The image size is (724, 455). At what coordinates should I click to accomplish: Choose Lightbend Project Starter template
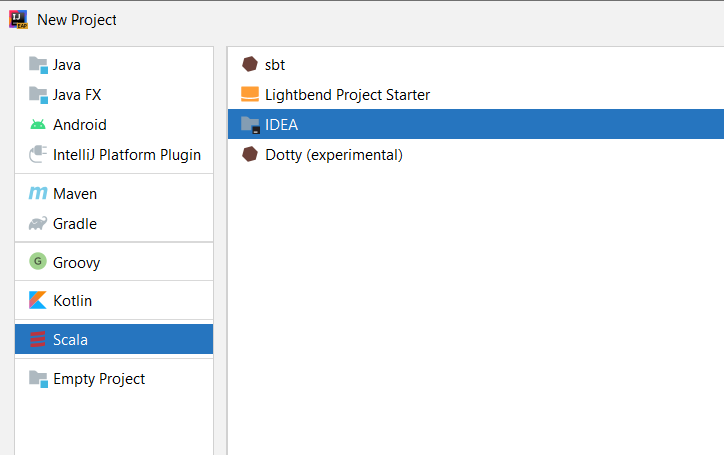click(x=476, y=95)
